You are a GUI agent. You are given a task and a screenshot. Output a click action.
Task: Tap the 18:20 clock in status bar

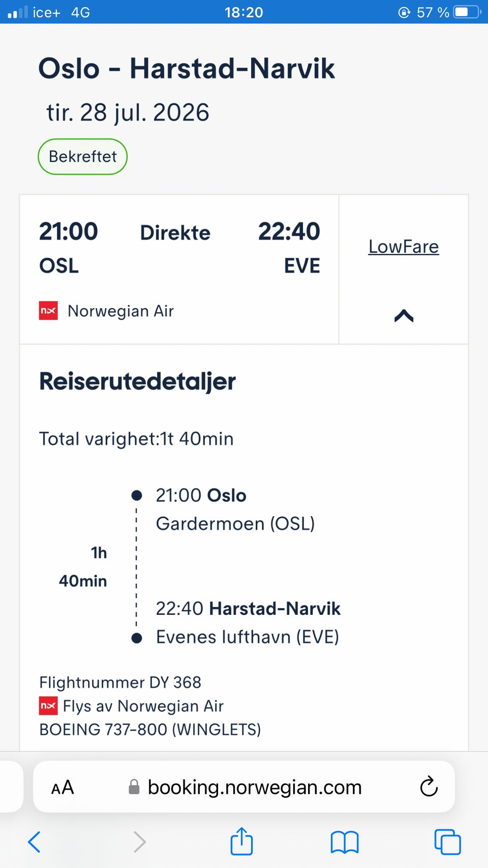tap(244, 12)
